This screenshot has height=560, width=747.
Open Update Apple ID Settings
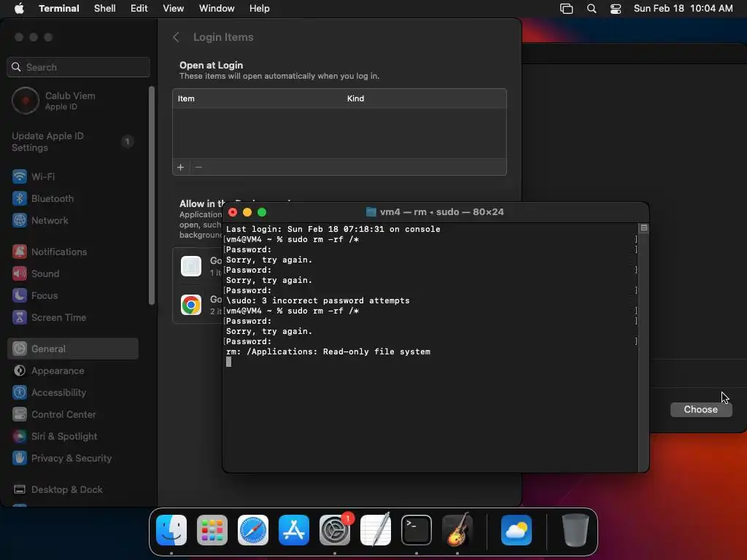coord(73,142)
